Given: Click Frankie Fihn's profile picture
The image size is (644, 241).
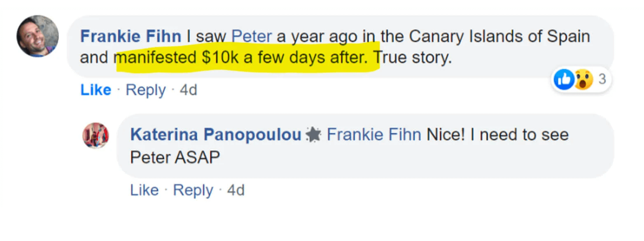Looking at the screenshot, I should click(x=37, y=36).
